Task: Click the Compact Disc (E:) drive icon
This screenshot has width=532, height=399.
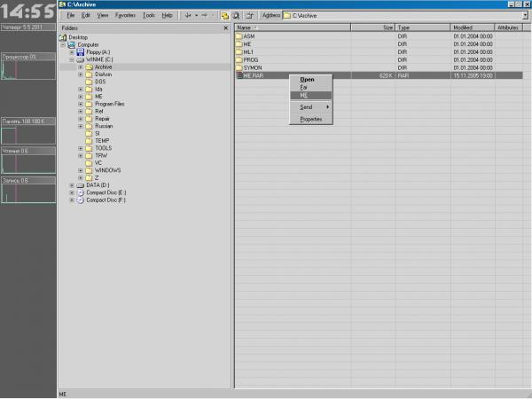Action: point(81,192)
